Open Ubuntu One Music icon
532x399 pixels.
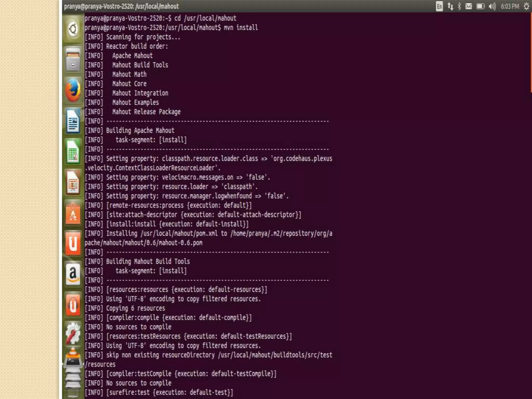(73, 305)
